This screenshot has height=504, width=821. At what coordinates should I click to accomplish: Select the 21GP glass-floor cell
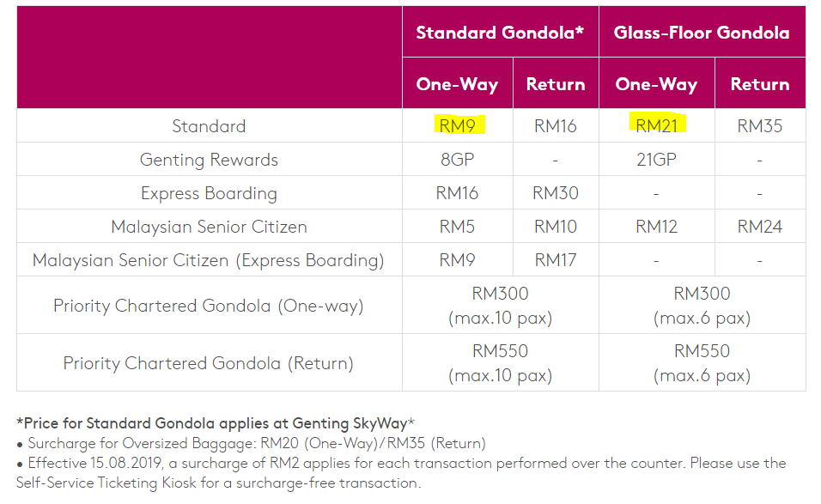pyautogui.click(x=657, y=160)
